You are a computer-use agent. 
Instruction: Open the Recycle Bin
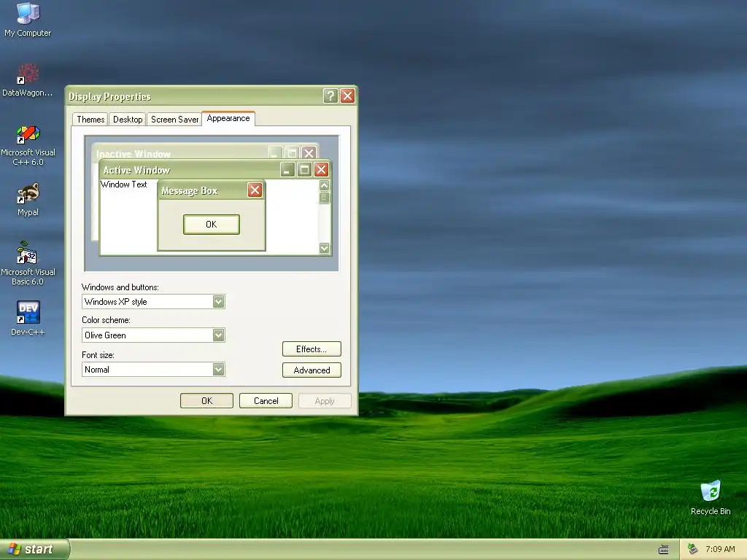[x=711, y=497]
